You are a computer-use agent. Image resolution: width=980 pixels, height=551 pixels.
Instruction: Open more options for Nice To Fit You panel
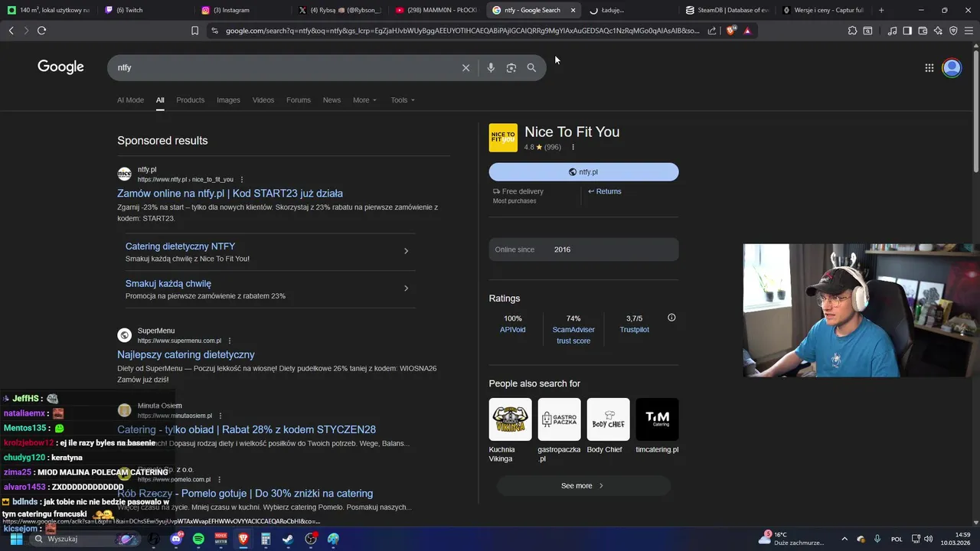[573, 147]
